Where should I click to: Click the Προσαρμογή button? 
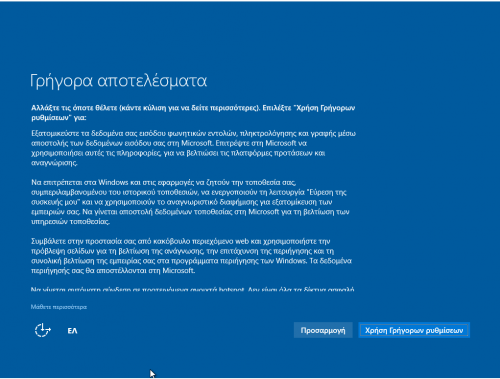point(323,330)
